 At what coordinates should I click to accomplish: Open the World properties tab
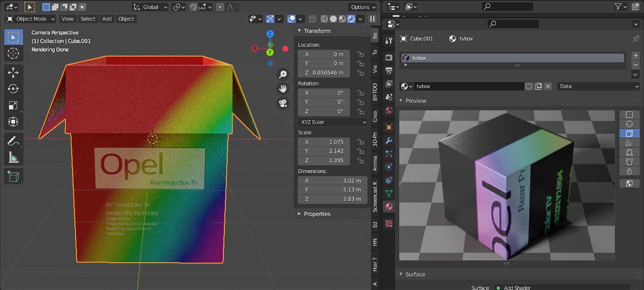coord(389,110)
